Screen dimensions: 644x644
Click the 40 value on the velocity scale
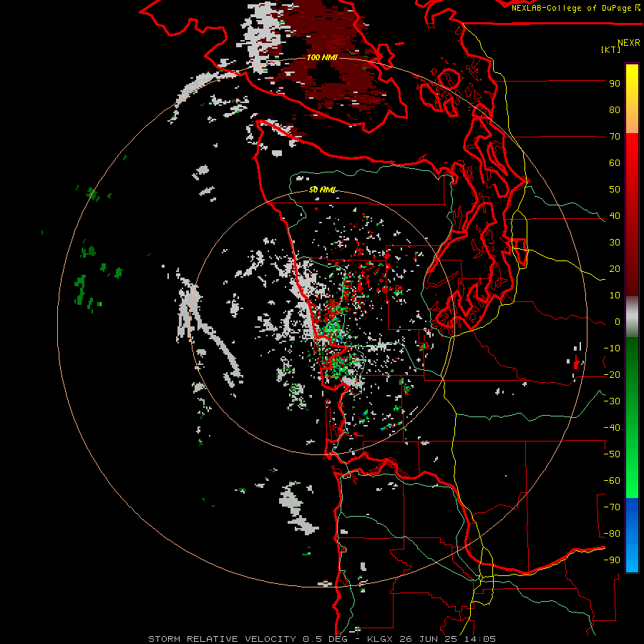tap(615, 216)
